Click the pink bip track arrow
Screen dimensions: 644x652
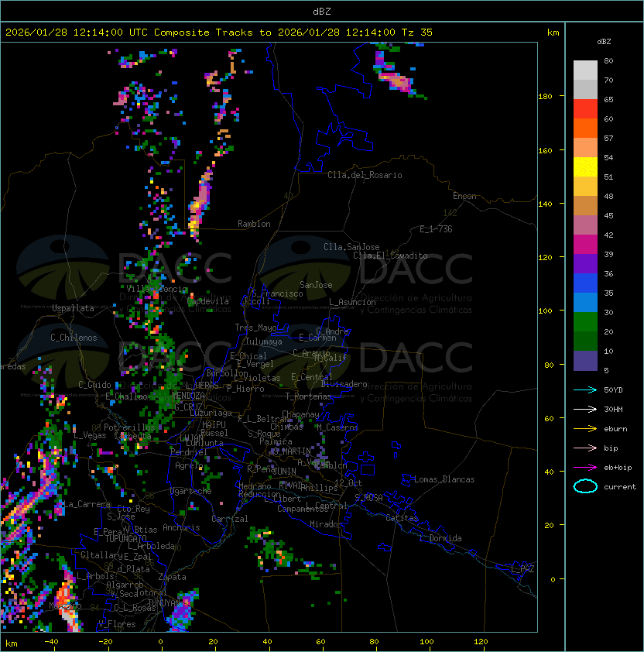(x=585, y=448)
